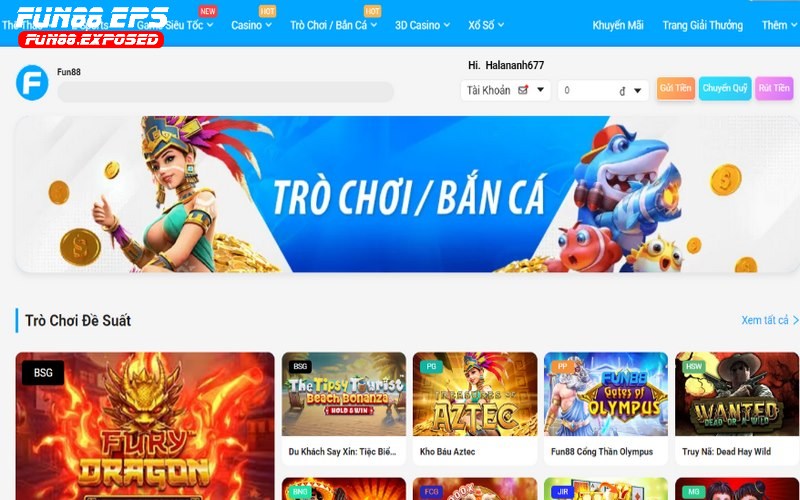Image resolution: width=800 pixels, height=500 pixels.
Task: Click the Fun88.exposed red logo label
Action: (91, 39)
